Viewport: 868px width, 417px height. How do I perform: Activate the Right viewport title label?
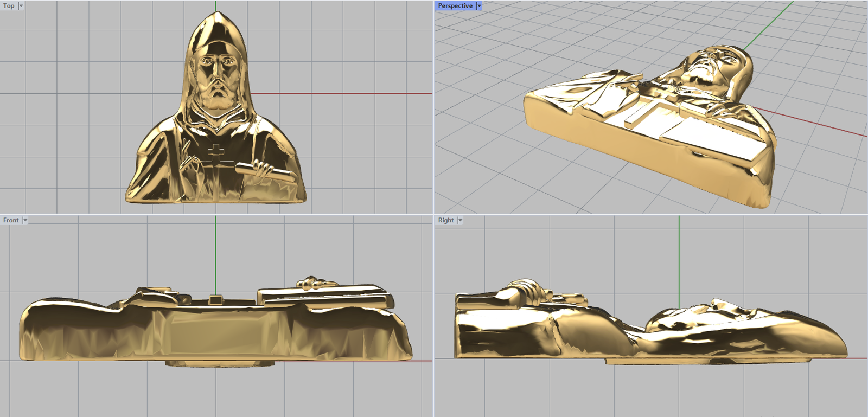point(446,221)
